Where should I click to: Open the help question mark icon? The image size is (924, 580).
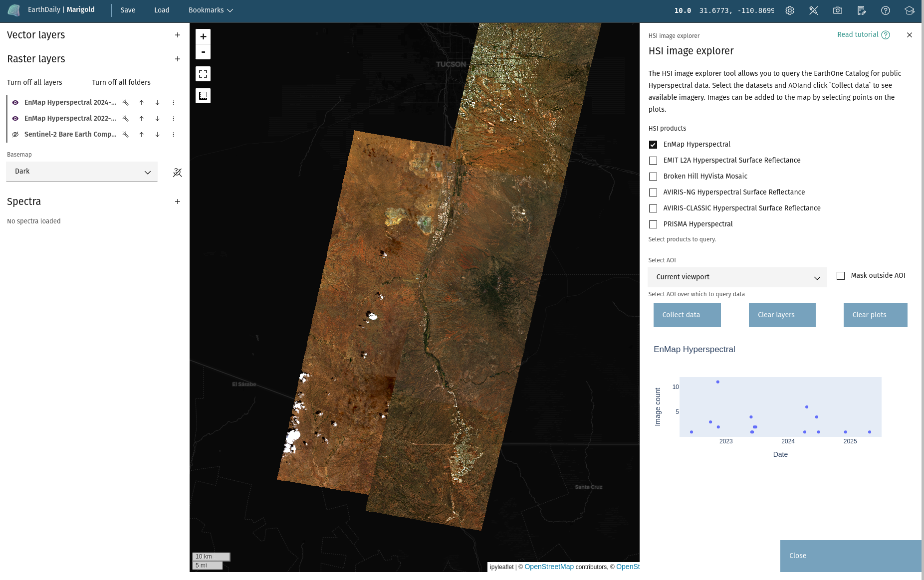[x=885, y=10]
